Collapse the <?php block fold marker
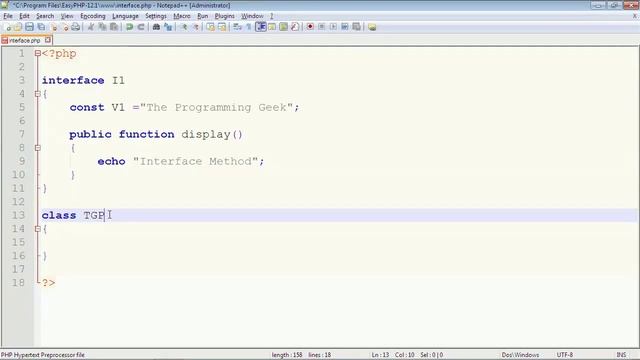The image size is (640, 360). [38, 53]
